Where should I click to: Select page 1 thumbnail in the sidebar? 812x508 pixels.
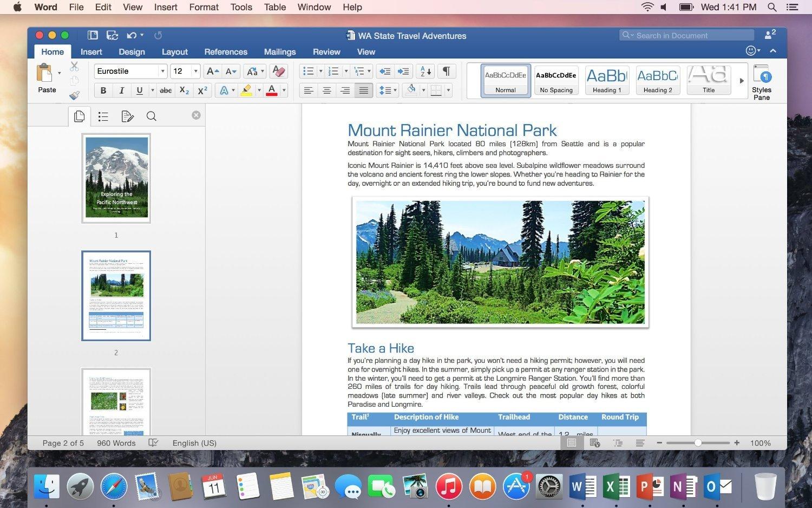pyautogui.click(x=116, y=178)
